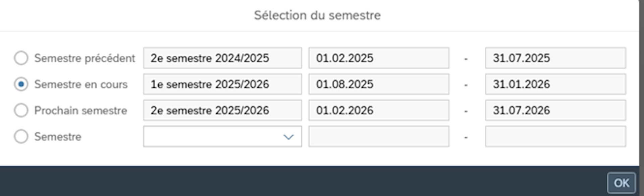The height and width of the screenshot is (196, 644).
Task: Click the start date 01.02.2026 field
Action: 379,110
